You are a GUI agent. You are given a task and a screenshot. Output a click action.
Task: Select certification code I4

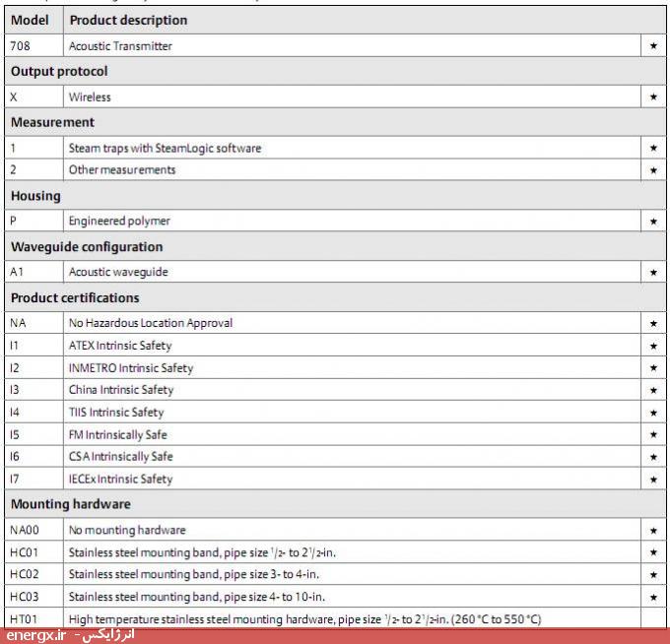pos(15,413)
